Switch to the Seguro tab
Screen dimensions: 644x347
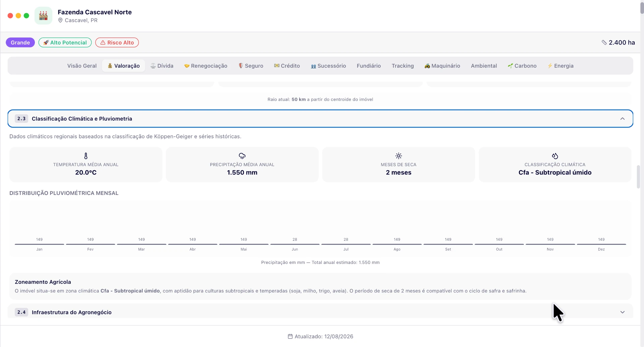(x=251, y=66)
